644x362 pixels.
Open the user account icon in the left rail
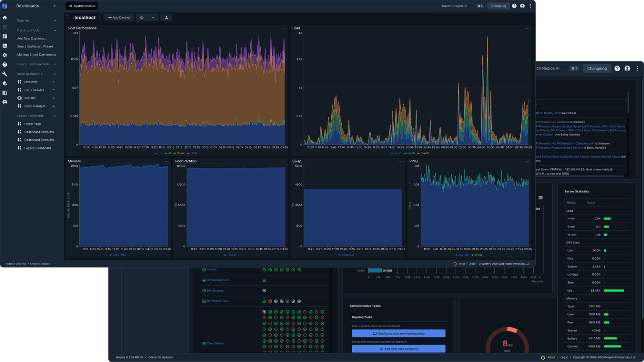5,102
